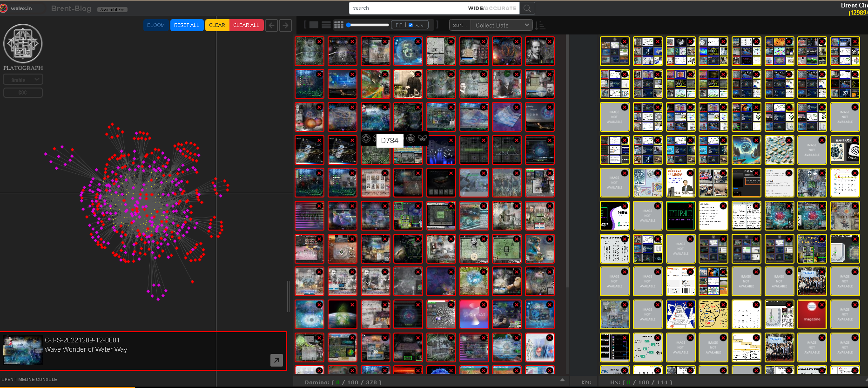The image size is (868, 388).
Task: Toggle the sort order direction icon
Action: tap(540, 26)
